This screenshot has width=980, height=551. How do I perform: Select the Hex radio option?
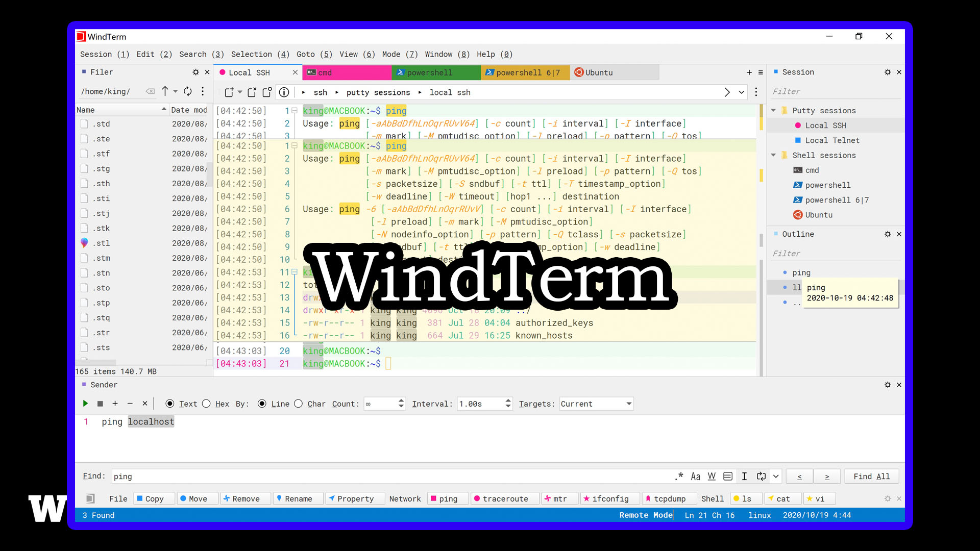point(206,404)
